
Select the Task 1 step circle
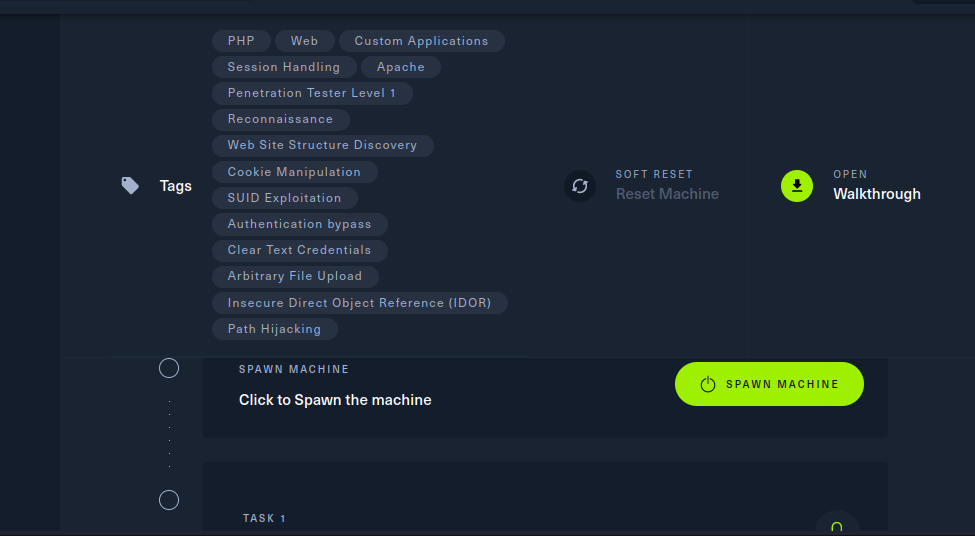(x=169, y=500)
